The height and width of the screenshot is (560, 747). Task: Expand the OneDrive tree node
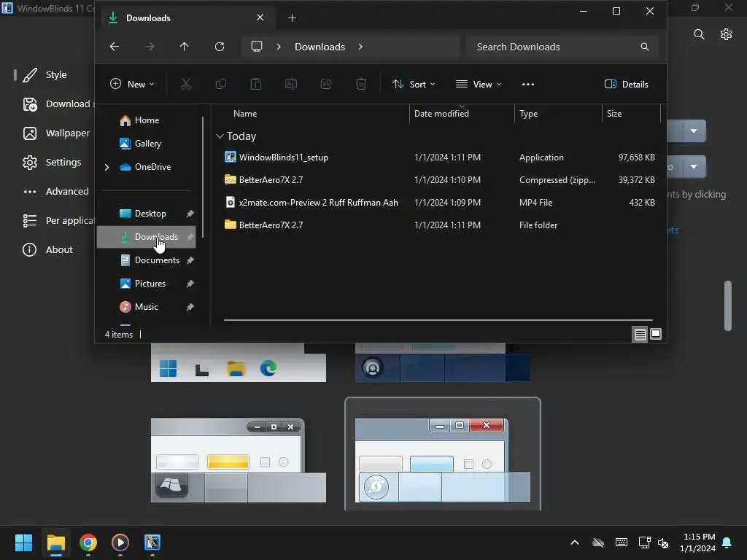(x=107, y=167)
